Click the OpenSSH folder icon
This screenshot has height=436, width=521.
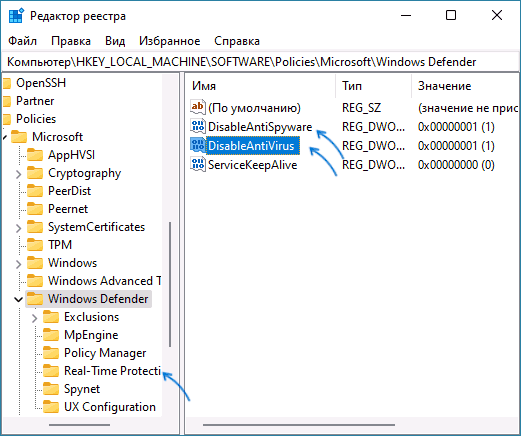[7, 83]
